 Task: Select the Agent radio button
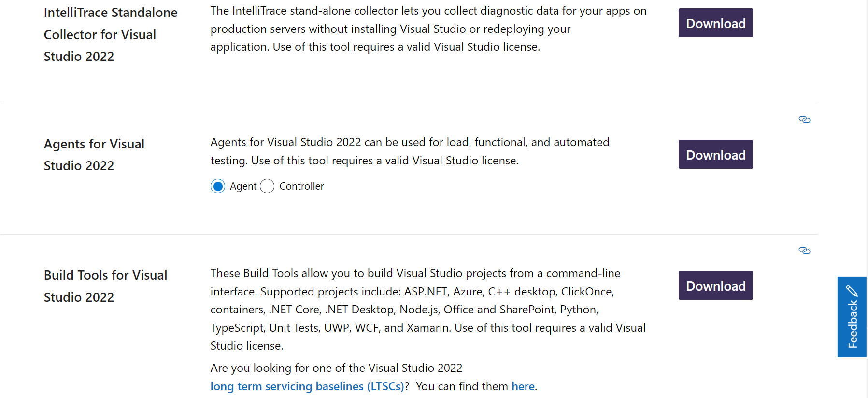[218, 186]
